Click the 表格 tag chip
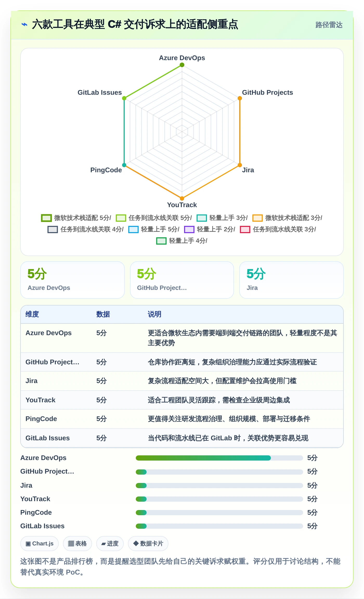The height and width of the screenshot is (599, 364). [x=77, y=544]
